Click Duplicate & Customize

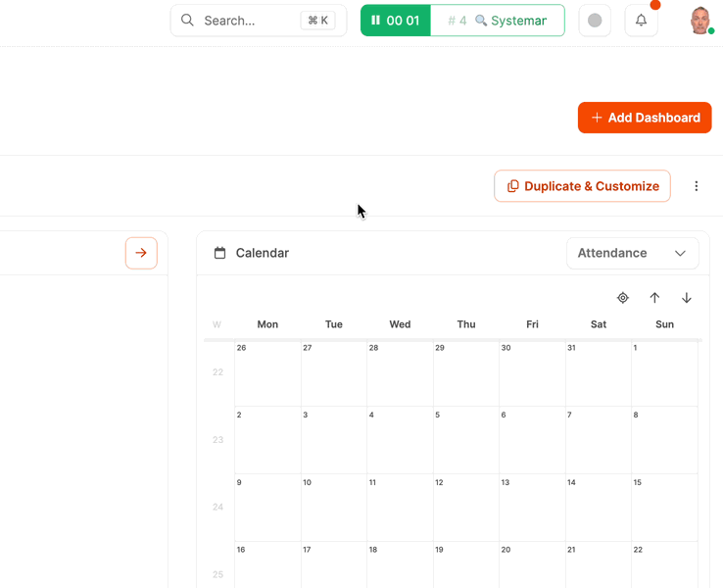coord(582,186)
